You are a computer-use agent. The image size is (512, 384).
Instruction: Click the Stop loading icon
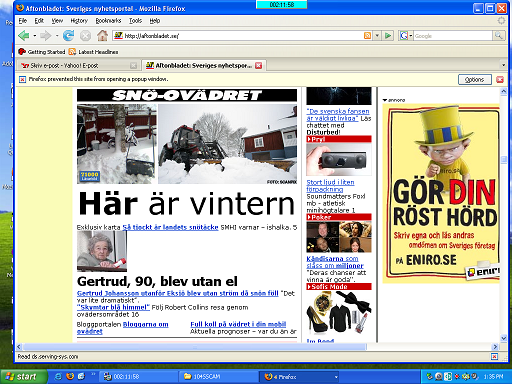85,36
